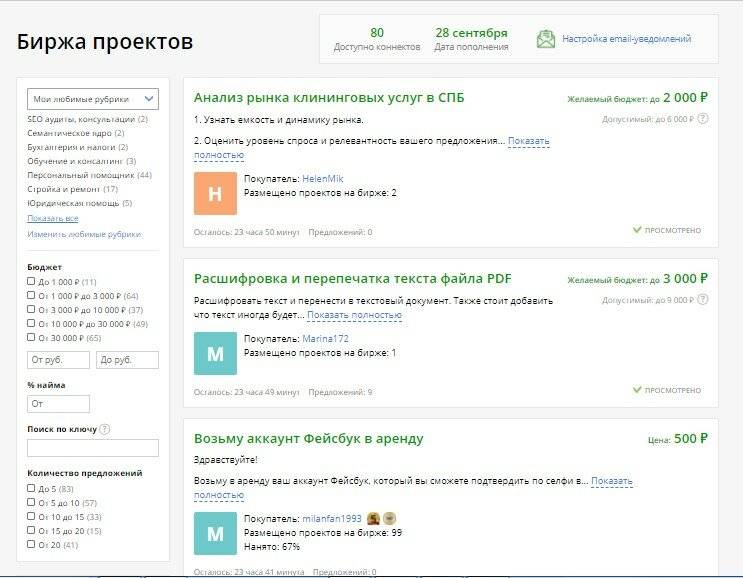This screenshot has width=743, height=578.
Task: Expand rubric list with Показать все
Action: pyautogui.click(x=52, y=218)
